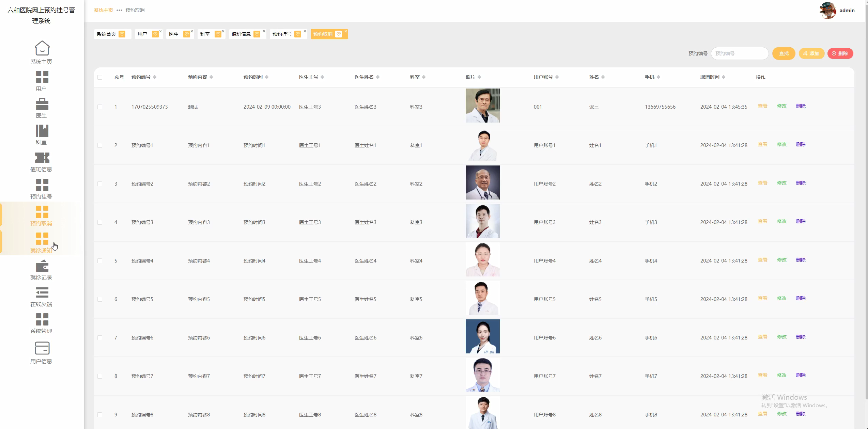Image resolution: width=868 pixels, height=429 pixels.
Task: Click the 查找 search button
Action: coord(784,53)
